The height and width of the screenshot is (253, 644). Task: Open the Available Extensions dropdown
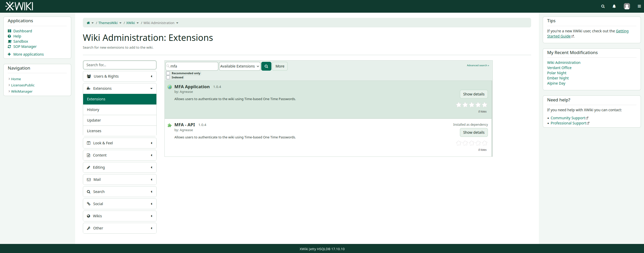pos(240,66)
